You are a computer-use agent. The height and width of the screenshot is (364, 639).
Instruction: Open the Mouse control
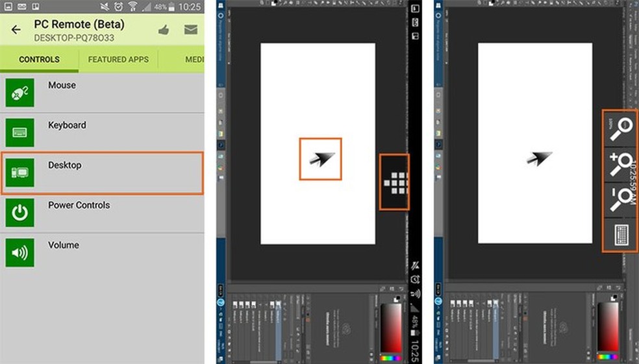[x=102, y=93]
